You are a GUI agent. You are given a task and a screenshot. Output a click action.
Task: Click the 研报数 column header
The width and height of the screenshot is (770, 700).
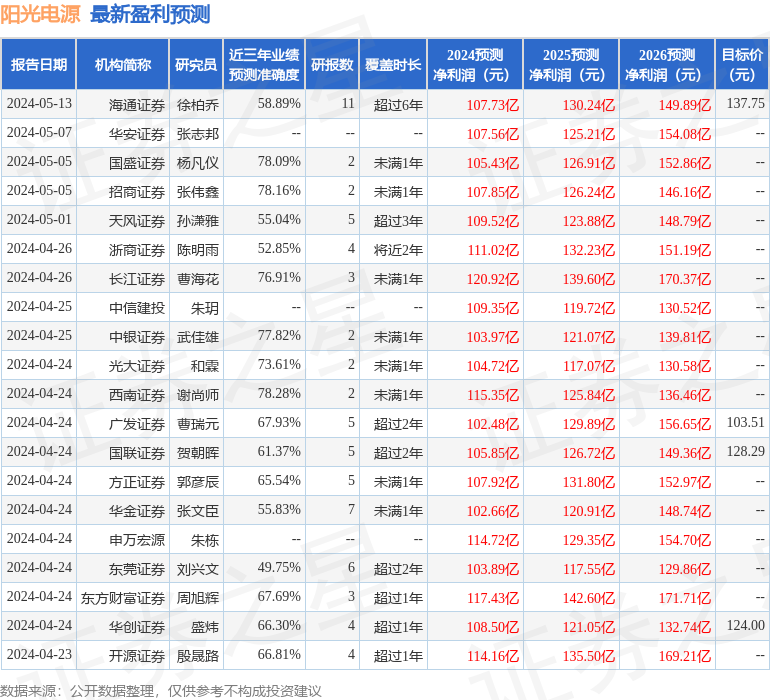click(332, 64)
